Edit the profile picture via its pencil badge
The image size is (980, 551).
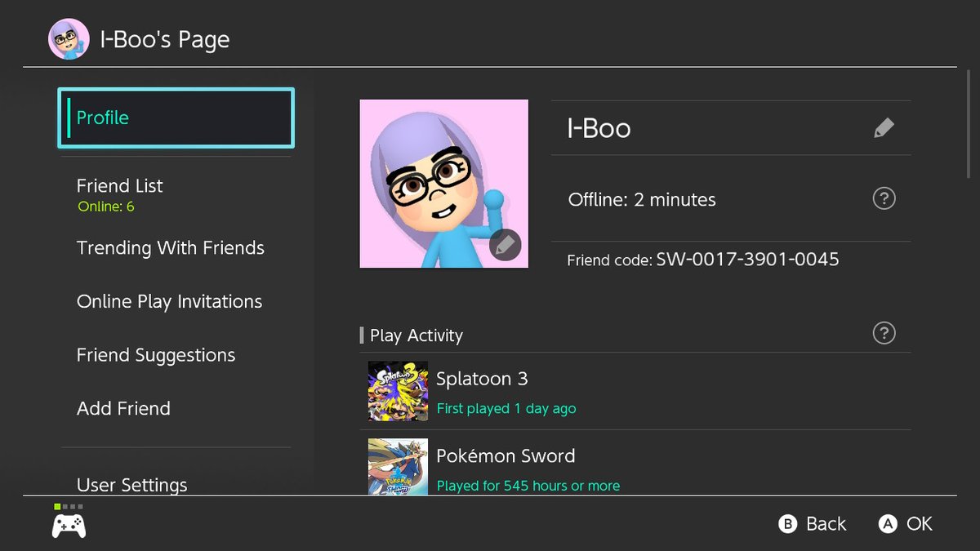[505, 245]
